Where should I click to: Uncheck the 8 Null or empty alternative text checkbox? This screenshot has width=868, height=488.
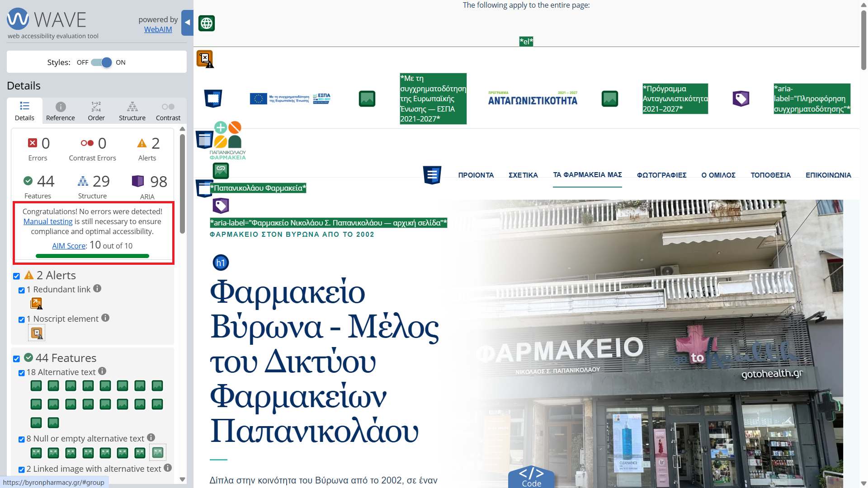22,439
